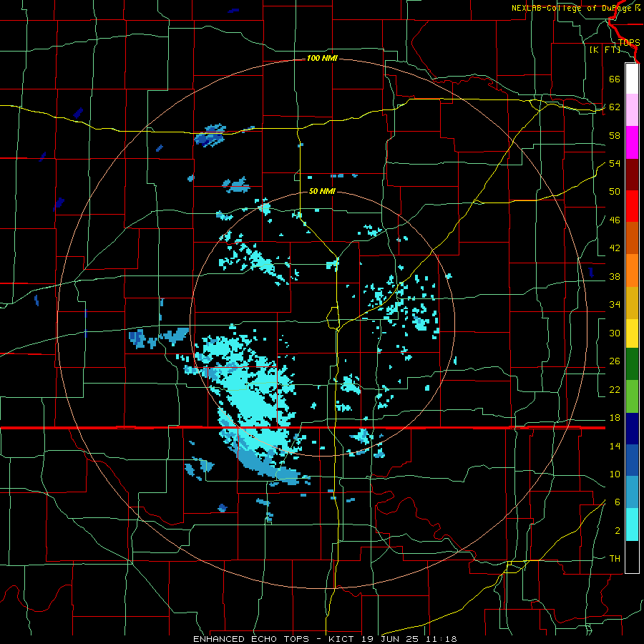Click the navy blue legend swatch
This screenshot has width=644, height=644.
[x=632, y=429]
